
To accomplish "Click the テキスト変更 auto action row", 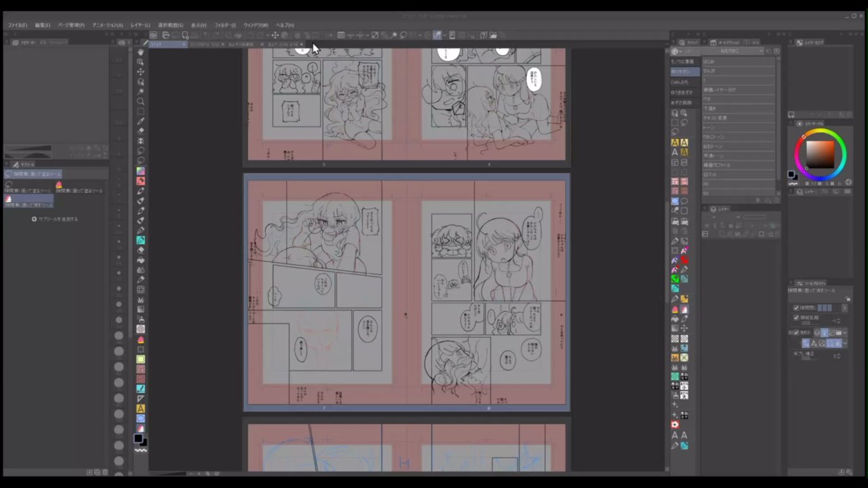I will pos(738,118).
